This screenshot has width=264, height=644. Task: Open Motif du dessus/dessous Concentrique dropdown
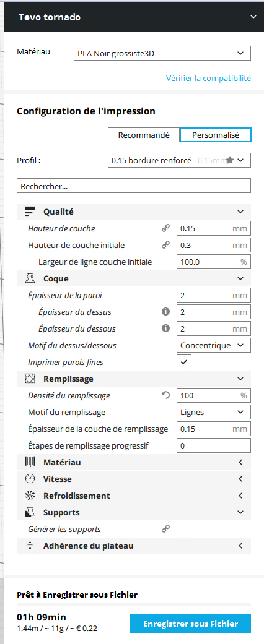click(213, 345)
